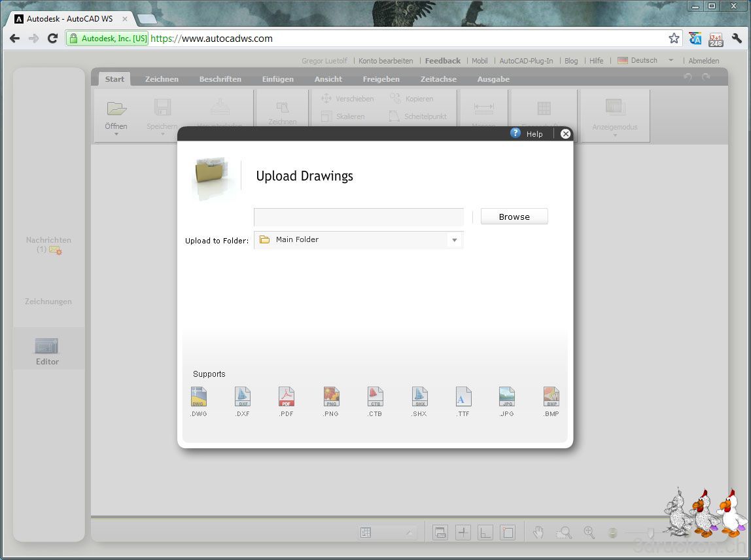Click the Messen measure icon
The width and height of the screenshot is (751, 560).
(x=483, y=108)
